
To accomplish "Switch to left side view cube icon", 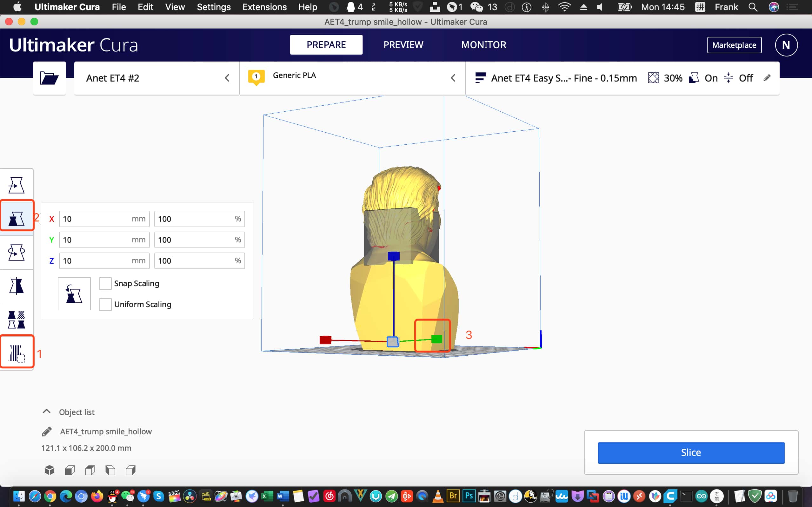I will click(x=110, y=470).
